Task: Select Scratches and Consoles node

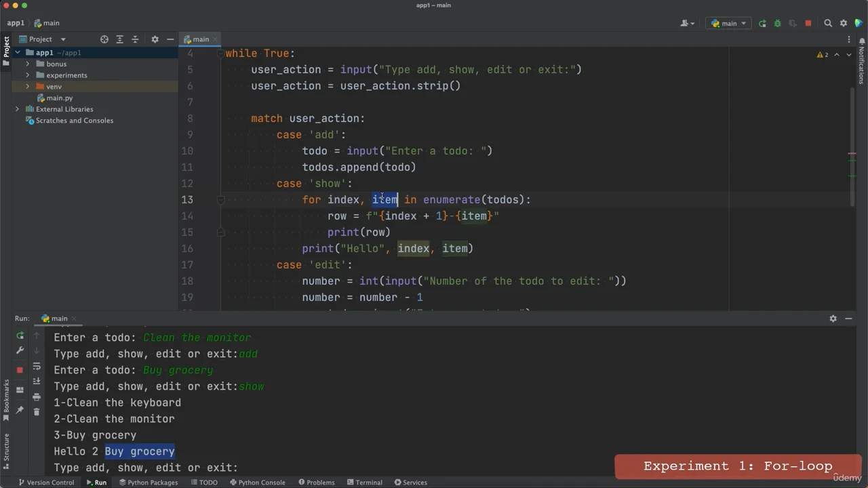Action: (x=70, y=121)
